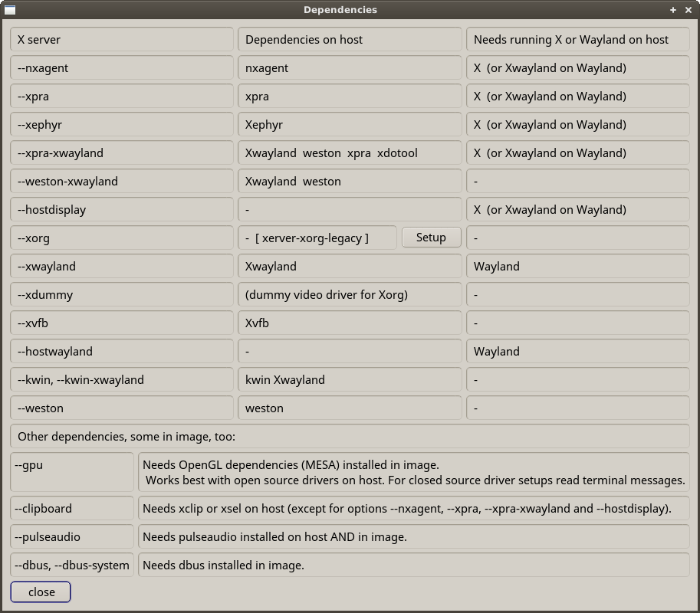Click Xwayland weston cell in --weston-xwayland row

[x=350, y=181]
